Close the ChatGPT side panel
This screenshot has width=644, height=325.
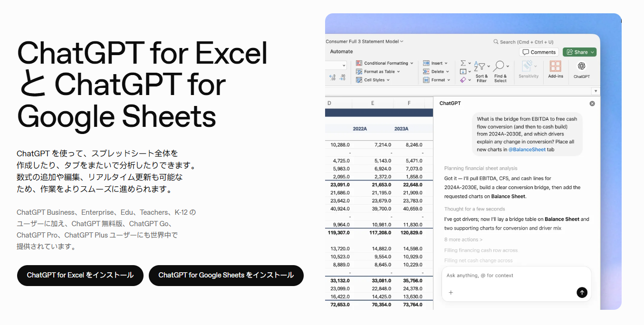coord(592,104)
